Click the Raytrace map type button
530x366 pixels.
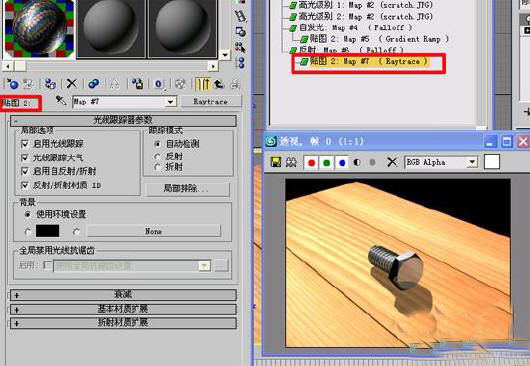click(x=211, y=101)
